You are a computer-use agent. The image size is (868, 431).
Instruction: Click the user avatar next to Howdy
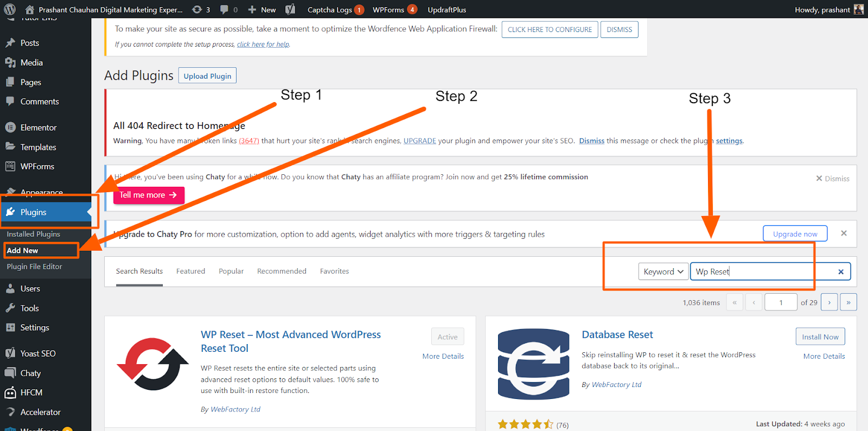pos(858,9)
